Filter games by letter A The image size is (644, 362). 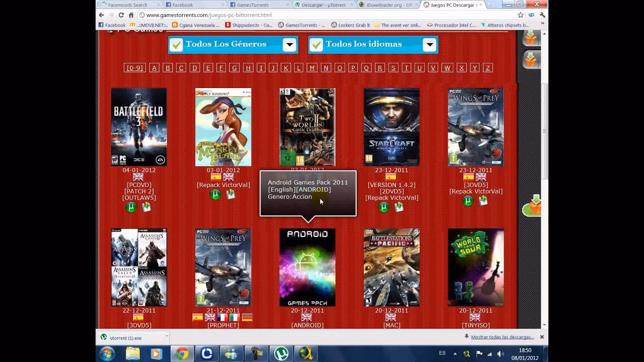pos(154,68)
